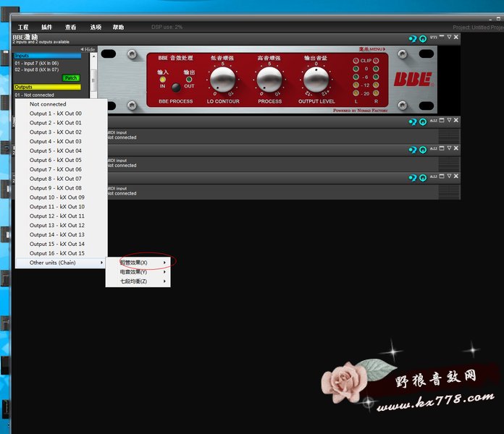Click the left channel CLIP indicator
Viewport: 504px width, 434px height.
click(356, 61)
